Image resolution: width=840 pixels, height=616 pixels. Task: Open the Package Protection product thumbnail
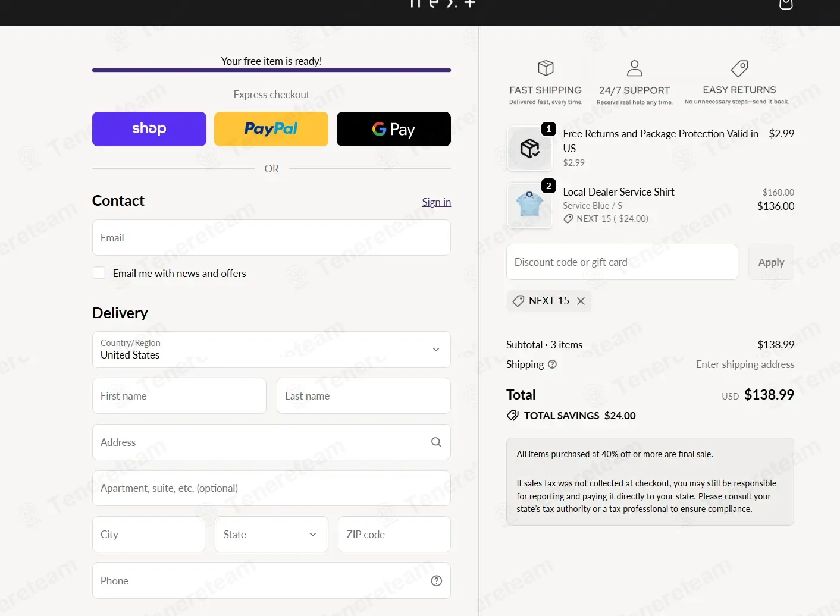(529, 149)
